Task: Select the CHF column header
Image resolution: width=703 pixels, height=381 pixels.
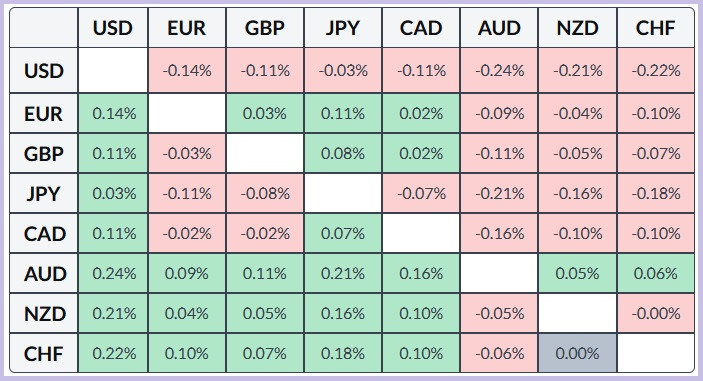Action: [655, 28]
